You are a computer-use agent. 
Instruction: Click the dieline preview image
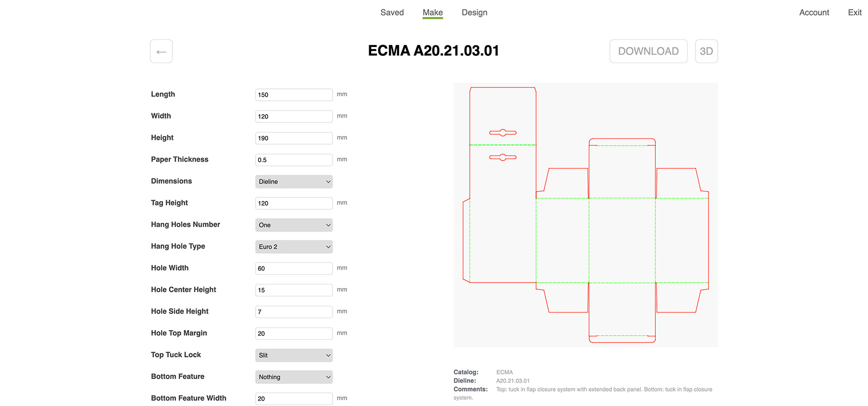[x=585, y=214]
